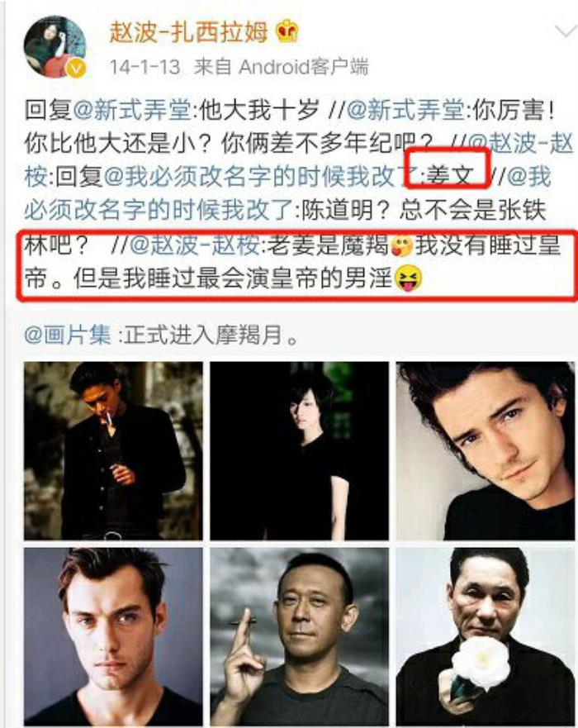Viewport: 578px width, 728px height.
Task: Click the kiss-face emoji after 魔羯
Action: click(x=401, y=245)
